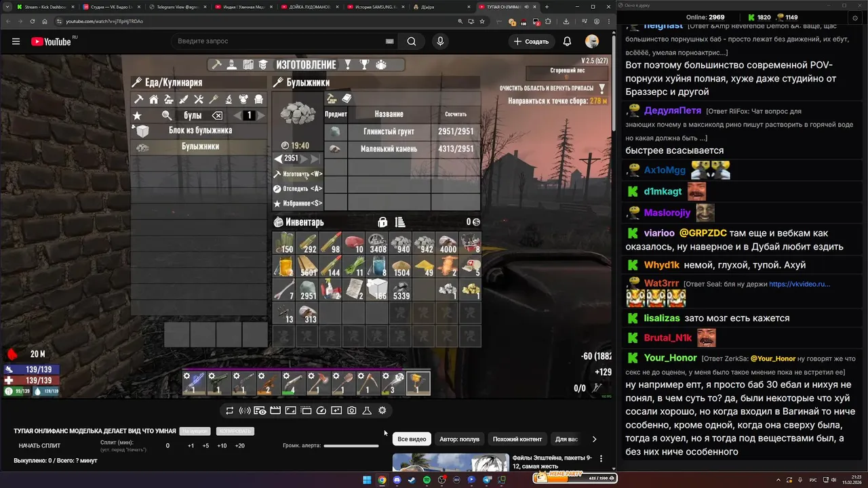Image resolution: width=868 pixels, height=488 pixels.
Task: Set craft quantity to maximum arrow
Action: [315, 159]
